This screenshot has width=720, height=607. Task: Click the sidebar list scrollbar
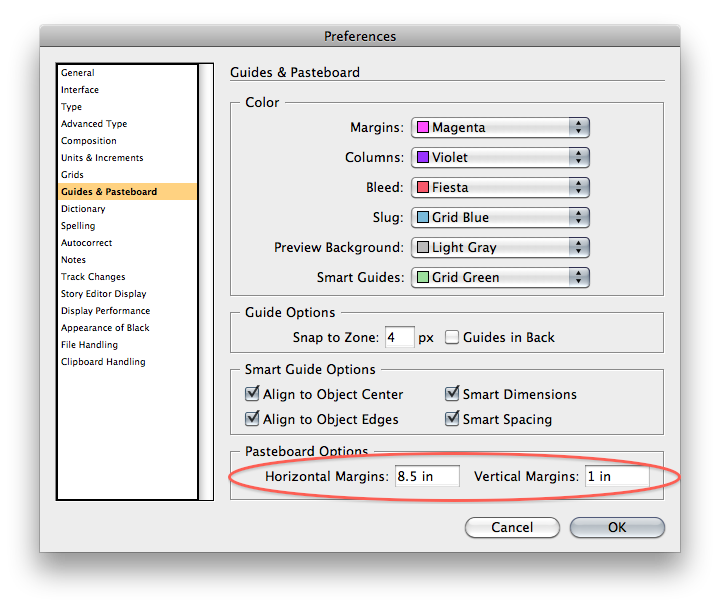[206, 281]
